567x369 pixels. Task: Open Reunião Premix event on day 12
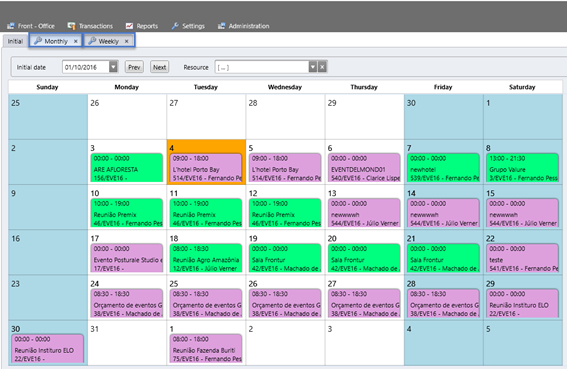285,213
